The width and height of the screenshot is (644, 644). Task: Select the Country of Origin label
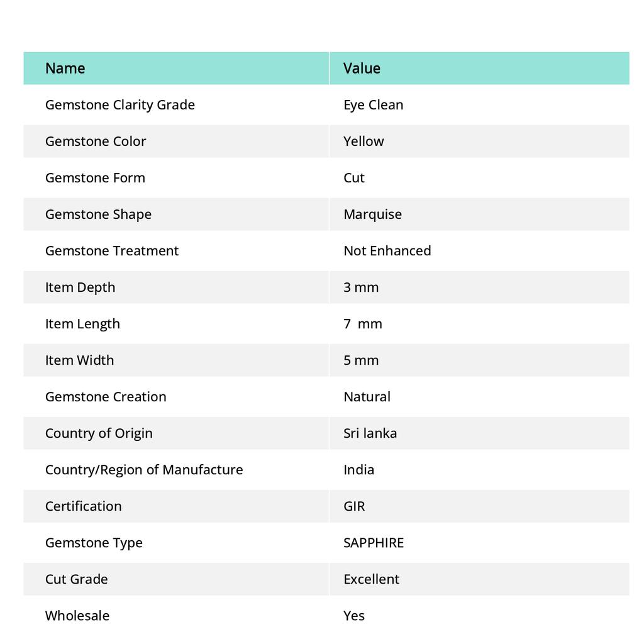pyautogui.click(x=99, y=433)
